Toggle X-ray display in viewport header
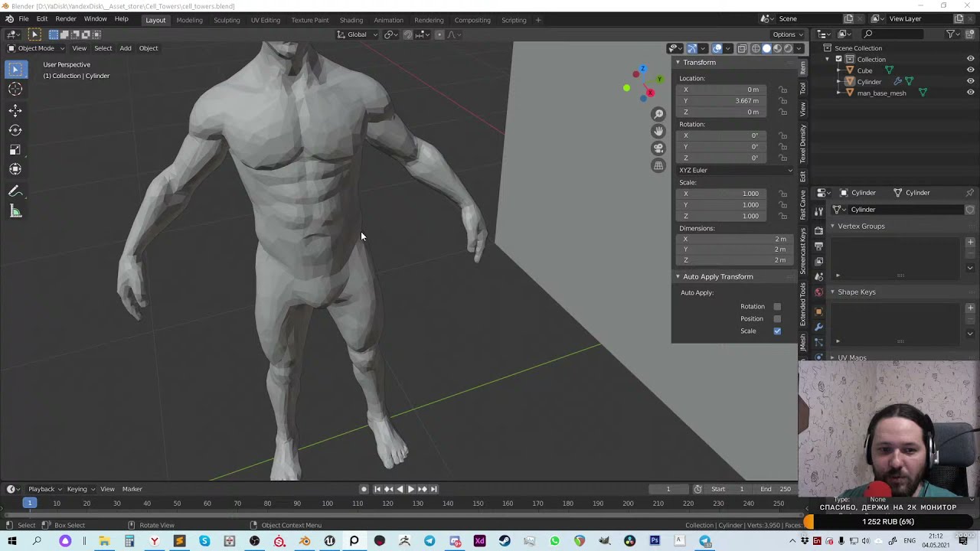980x551 pixels. pos(742,49)
